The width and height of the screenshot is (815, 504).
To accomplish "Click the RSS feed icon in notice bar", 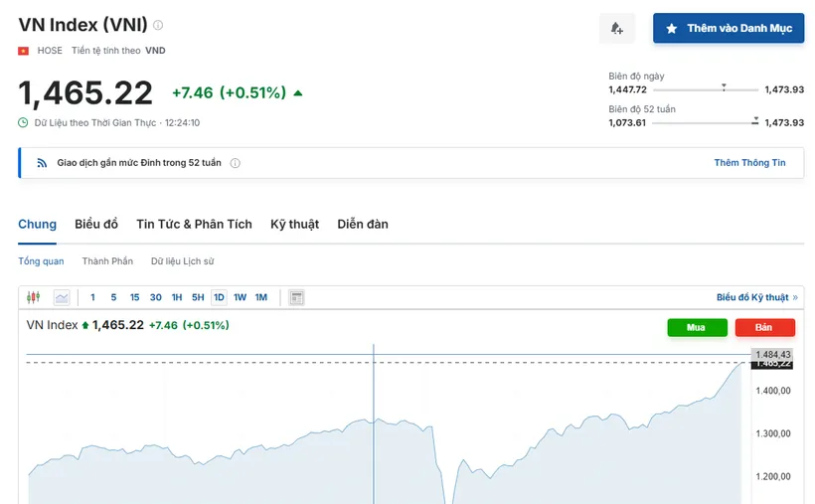I will [42, 163].
